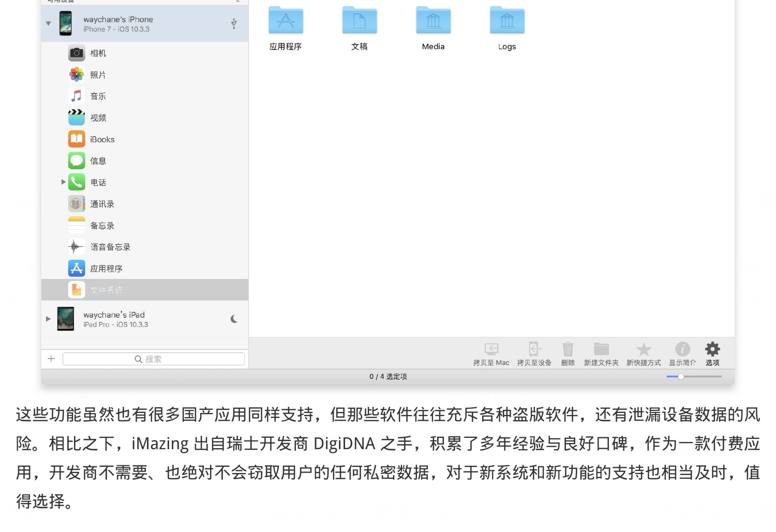
Task: Click the iPhone device thumbnail
Action: pyautogui.click(x=66, y=23)
